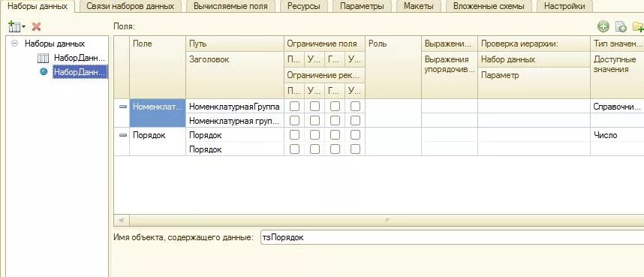Click the Заголовок column header
This screenshot has height=277, width=644.
click(235, 75)
